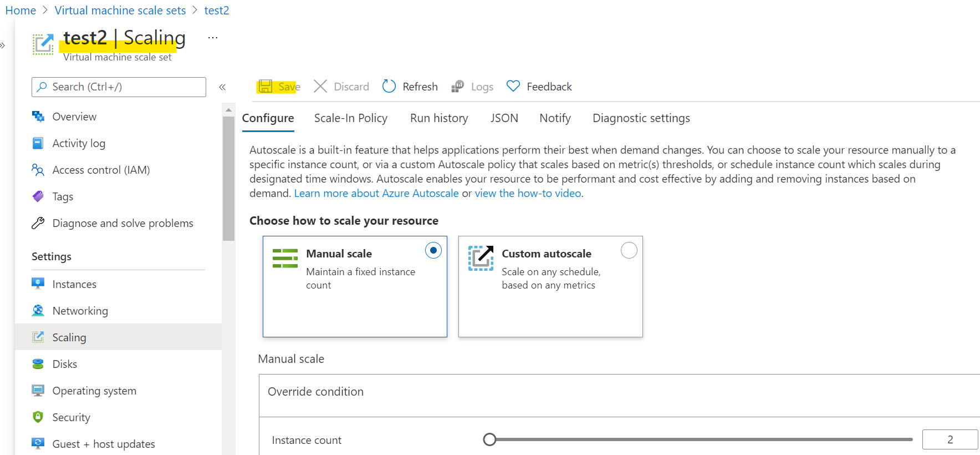
Task: Click the sidebar scrollbar thumb
Action: point(228,179)
